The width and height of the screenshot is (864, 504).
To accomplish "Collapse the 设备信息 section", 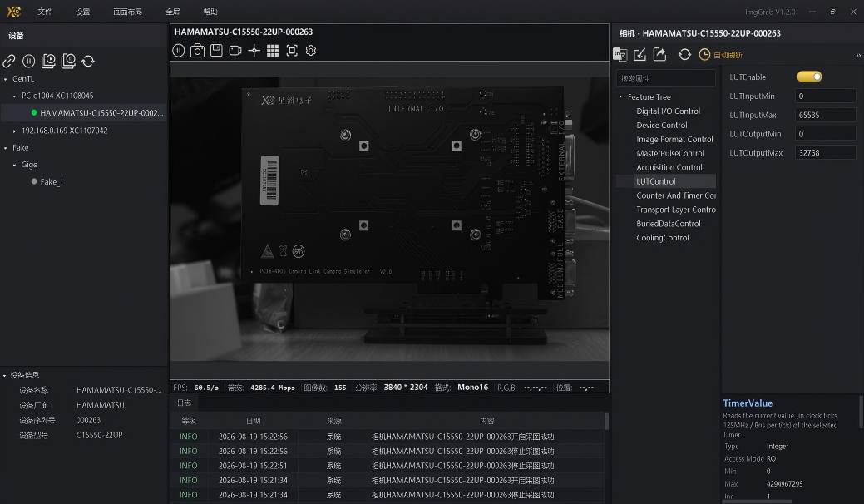I will 4,376.
